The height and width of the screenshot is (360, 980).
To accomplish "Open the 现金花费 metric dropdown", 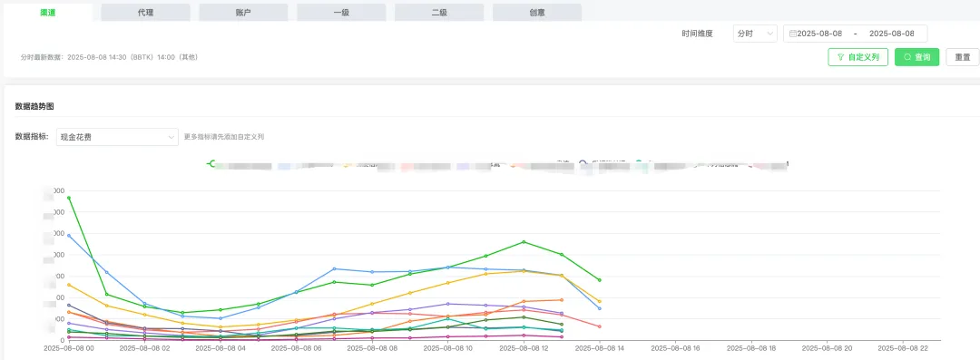I will (x=117, y=137).
